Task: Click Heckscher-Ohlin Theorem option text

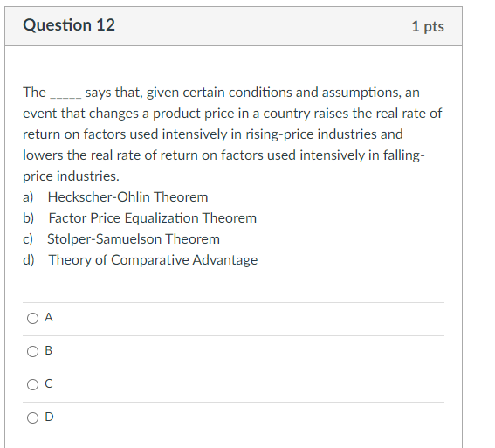Action: coord(127,197)
